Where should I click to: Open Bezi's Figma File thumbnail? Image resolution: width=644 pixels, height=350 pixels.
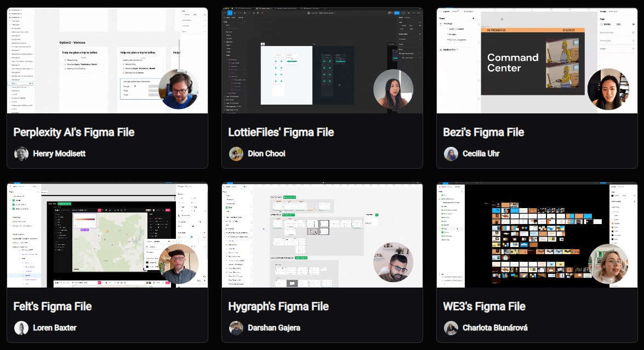[x=537, y=60]
